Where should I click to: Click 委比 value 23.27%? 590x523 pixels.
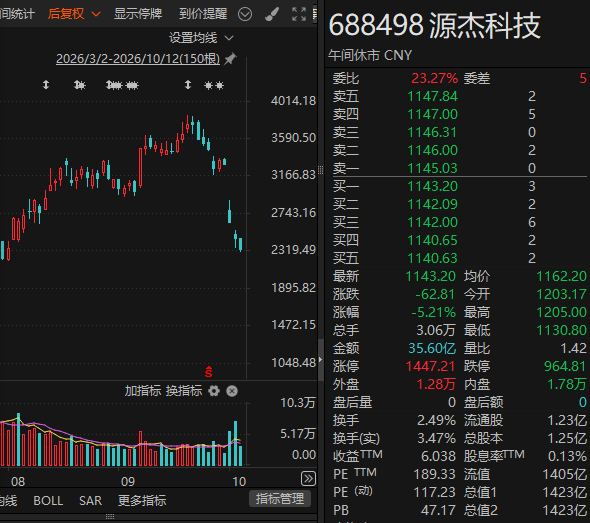435,78
